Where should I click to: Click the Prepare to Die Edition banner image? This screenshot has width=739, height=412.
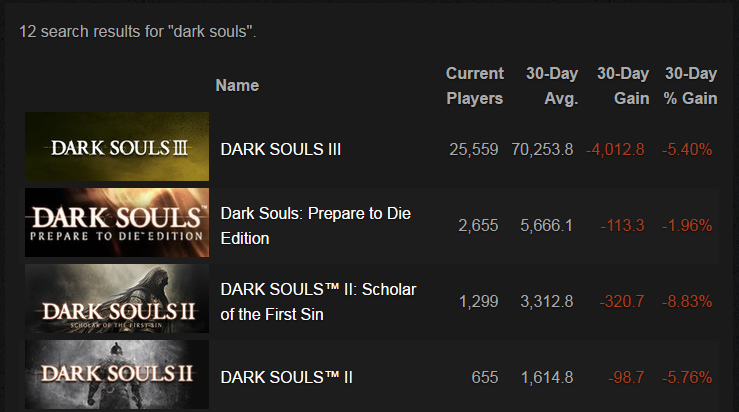(x=117, y=222)
